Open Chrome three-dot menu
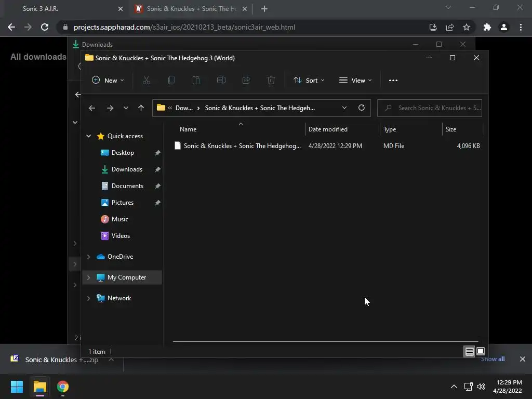The image size is (532, 399). click(521, 27)
